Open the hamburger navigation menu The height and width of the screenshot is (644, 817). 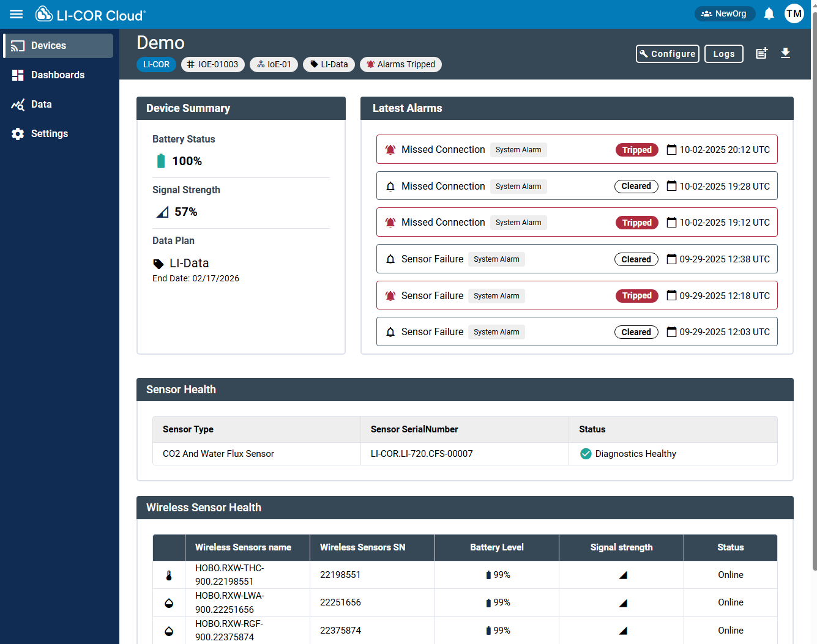coord(17,14)
